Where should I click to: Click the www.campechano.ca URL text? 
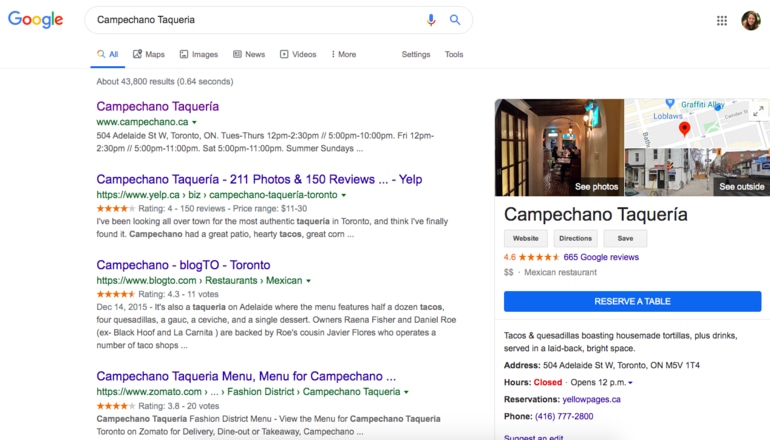tap(142, 122)
